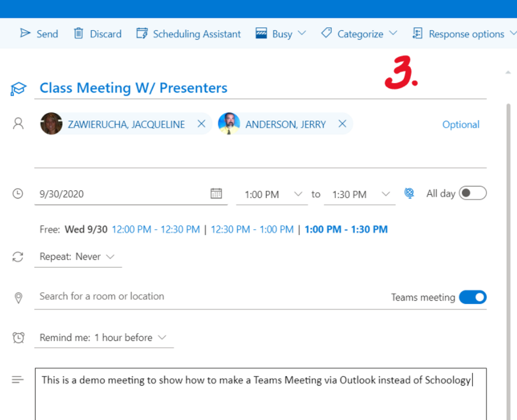
Task: Disable the Teams meeting toggle
Action: pyautogui.click(x=472, y=297)
